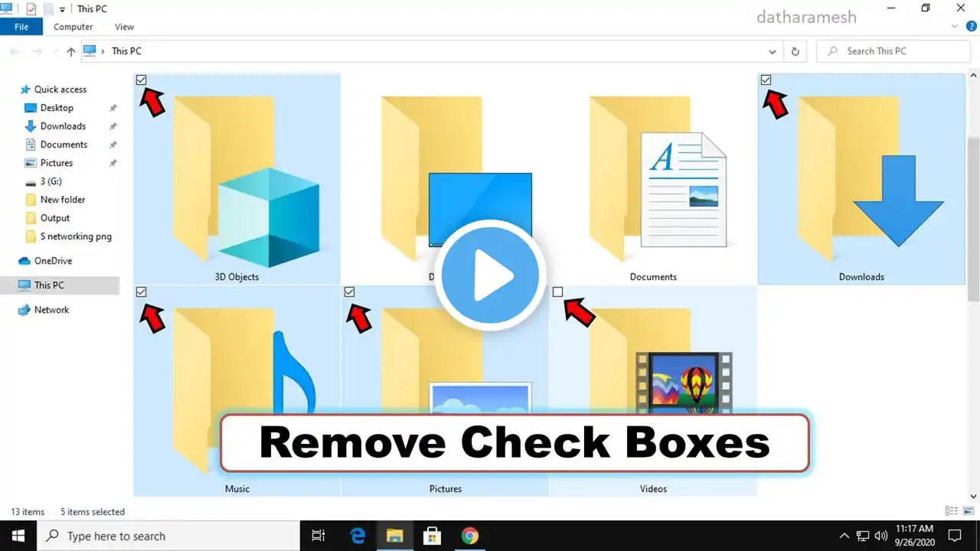Select the Music folder tile
Viewport: 980px width, 551px height.
point(237,390)
